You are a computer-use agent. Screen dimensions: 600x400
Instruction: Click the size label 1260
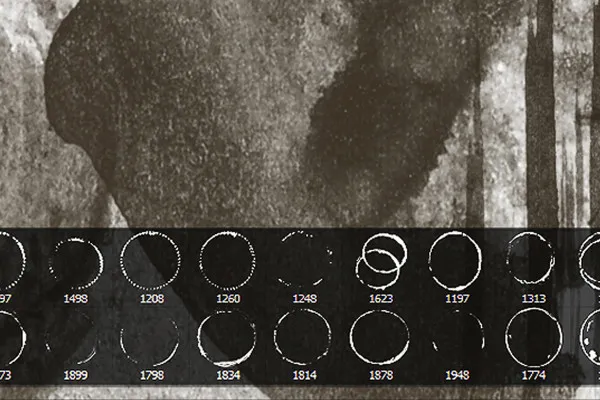coord(228,299)
